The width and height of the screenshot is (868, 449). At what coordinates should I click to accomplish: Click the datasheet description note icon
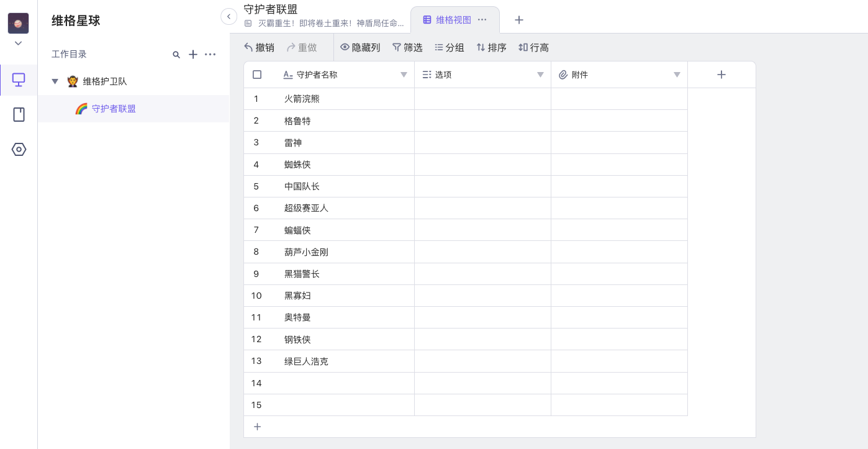tap(248, 23)
